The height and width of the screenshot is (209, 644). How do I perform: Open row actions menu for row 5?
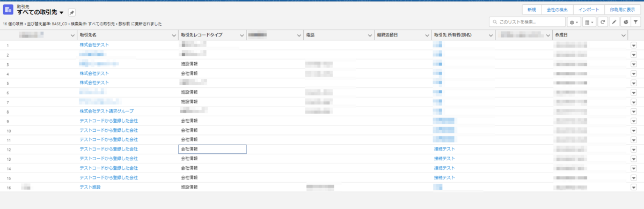coord(633,83)
